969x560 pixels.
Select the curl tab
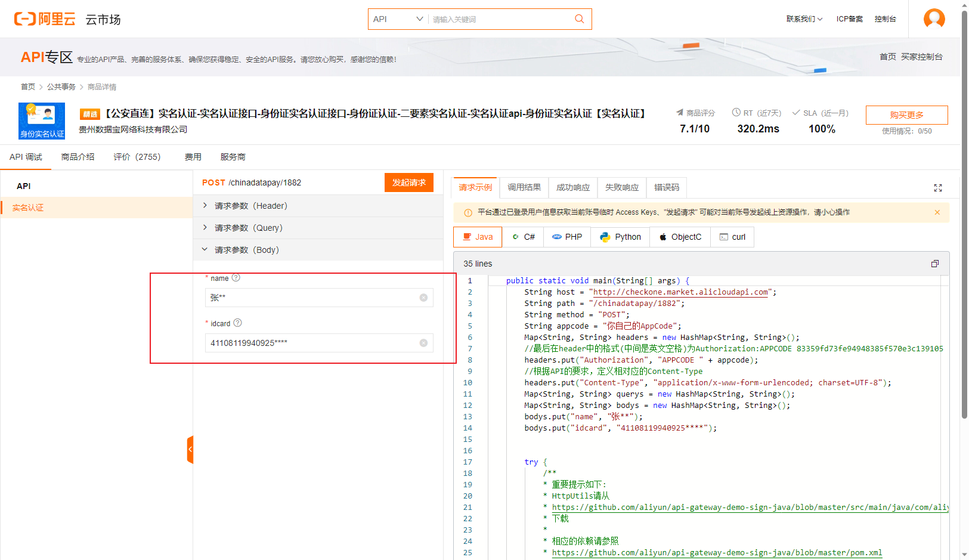coord(732,237)
